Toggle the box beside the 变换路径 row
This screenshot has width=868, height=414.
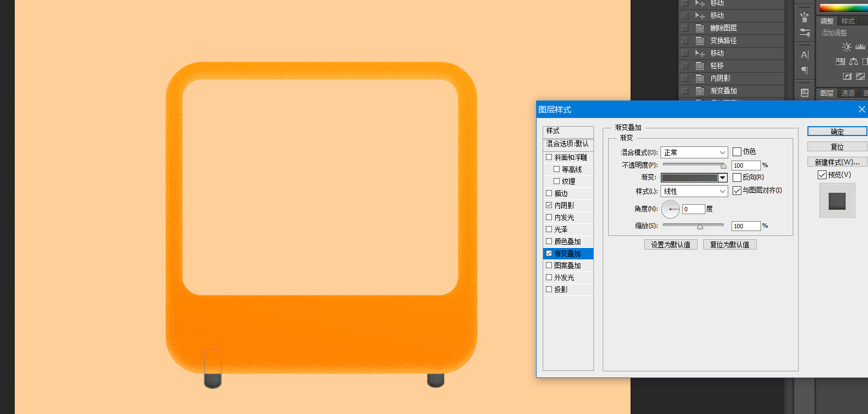(685, 40)
